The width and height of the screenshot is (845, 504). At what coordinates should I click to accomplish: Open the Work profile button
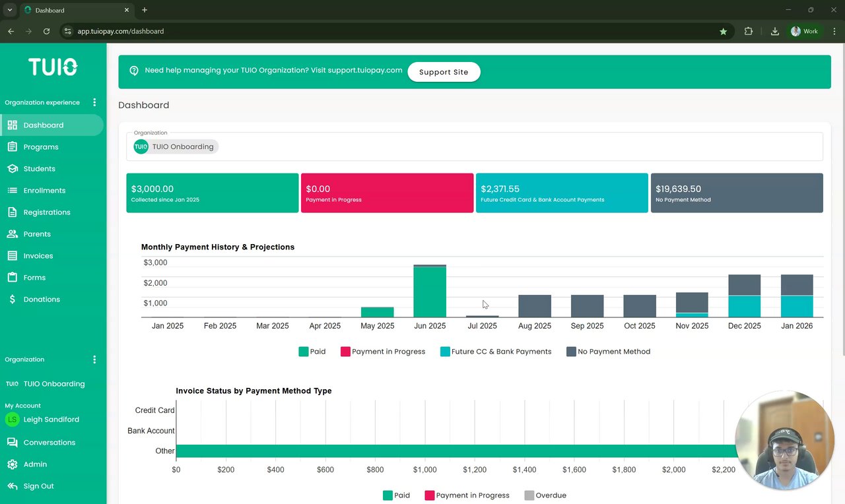tap(805, 31)
